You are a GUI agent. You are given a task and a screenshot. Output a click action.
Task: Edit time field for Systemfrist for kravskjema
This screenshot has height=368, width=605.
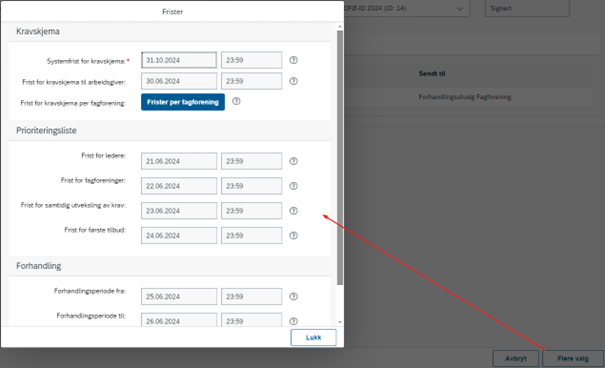[252, 60]
